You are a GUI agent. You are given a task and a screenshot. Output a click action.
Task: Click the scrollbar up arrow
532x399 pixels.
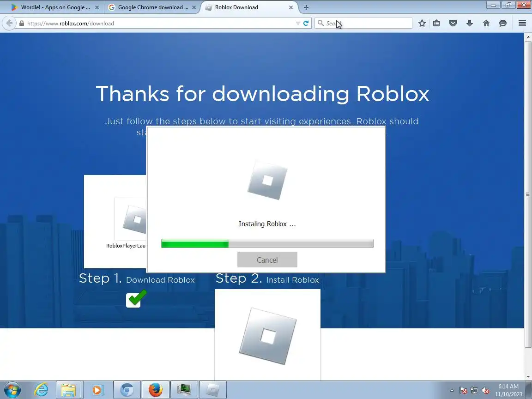[528, 36]
